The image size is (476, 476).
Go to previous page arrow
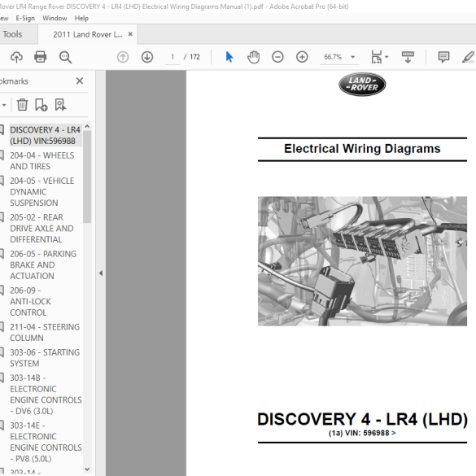123,57
